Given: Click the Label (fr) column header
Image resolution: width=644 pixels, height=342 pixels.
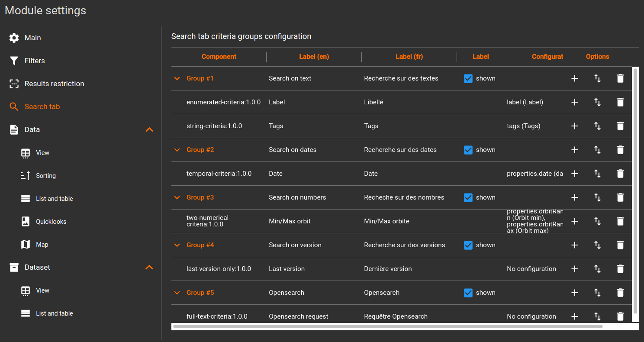Looking at the screenshot, I should 409,57.
